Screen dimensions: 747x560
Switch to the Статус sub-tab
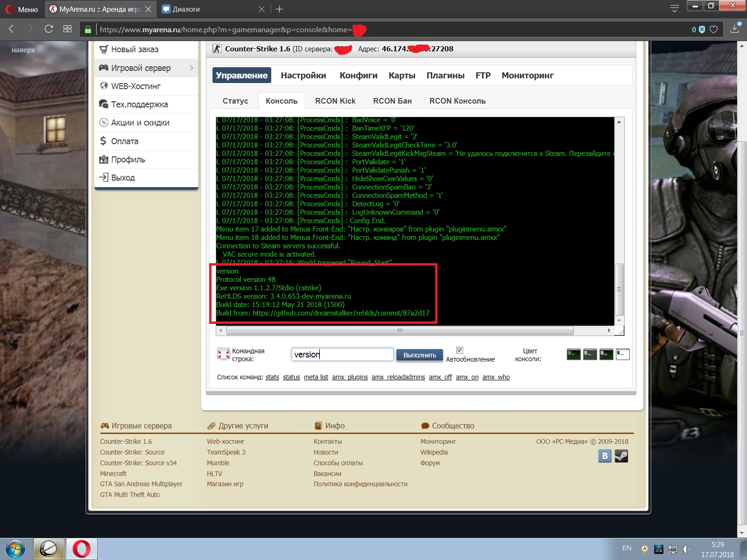(x=235, y=101)
